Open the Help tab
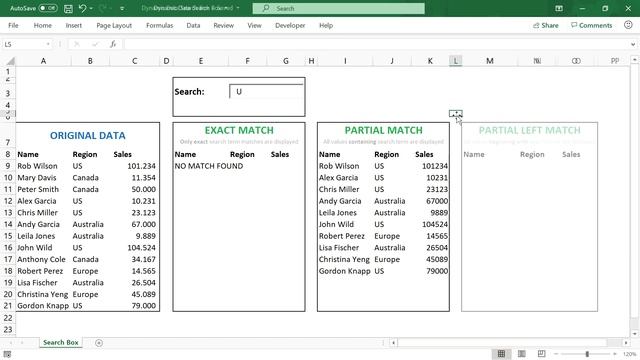 point(326,25)
